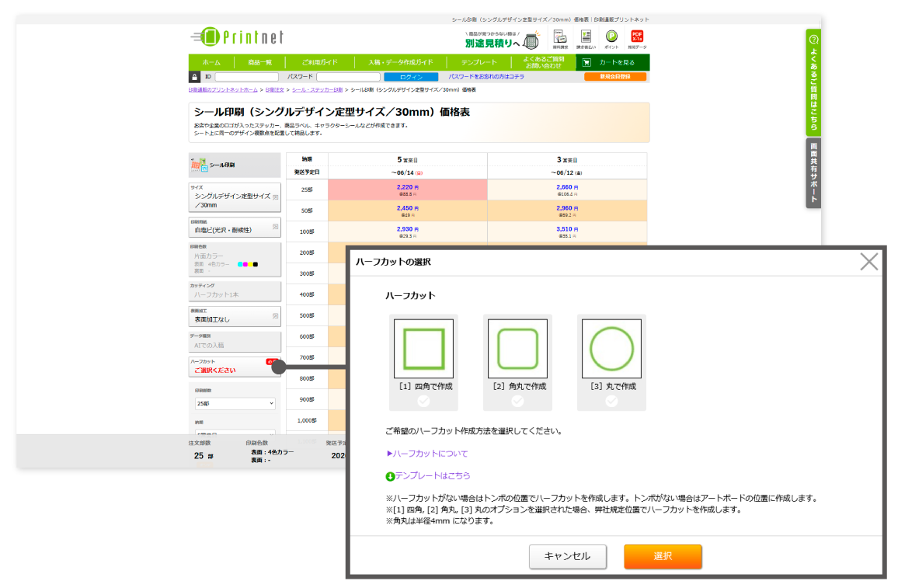
Task: Open ご利用ガイド menu item
Action: (x=319, y=62)
